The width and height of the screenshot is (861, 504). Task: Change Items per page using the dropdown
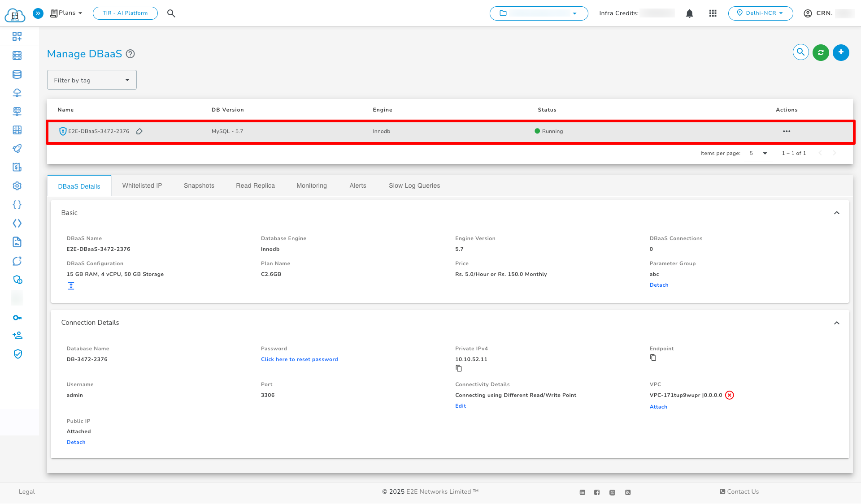(758, 153)
